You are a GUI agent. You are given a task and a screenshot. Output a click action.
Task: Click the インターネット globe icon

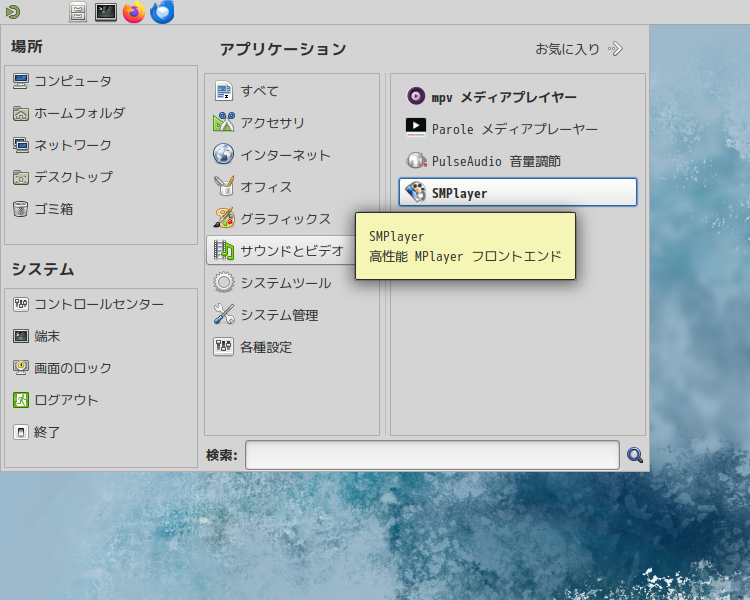[x=223, y=155]
